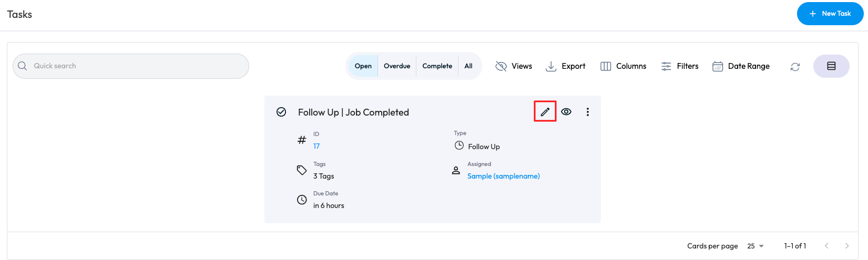Screen dimensions: 868x260
Task: Toggle the card list view button
Action: (x=831, y=66)
